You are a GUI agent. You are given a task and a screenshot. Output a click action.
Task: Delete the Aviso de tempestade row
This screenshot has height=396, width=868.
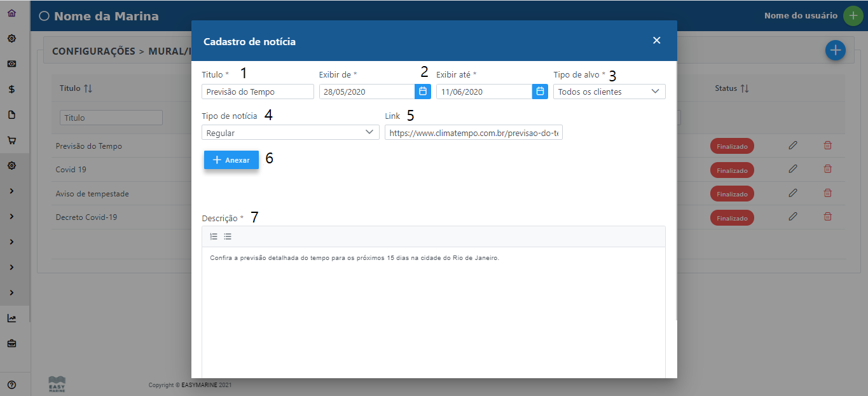827,193
